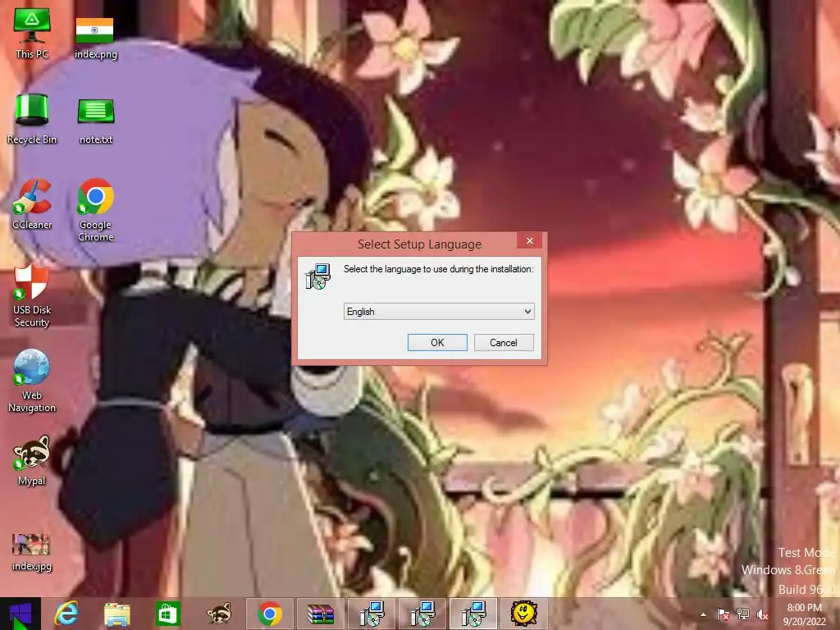
Task: Open the clock showing 8:00 PM
Action: tap(804, 614)
